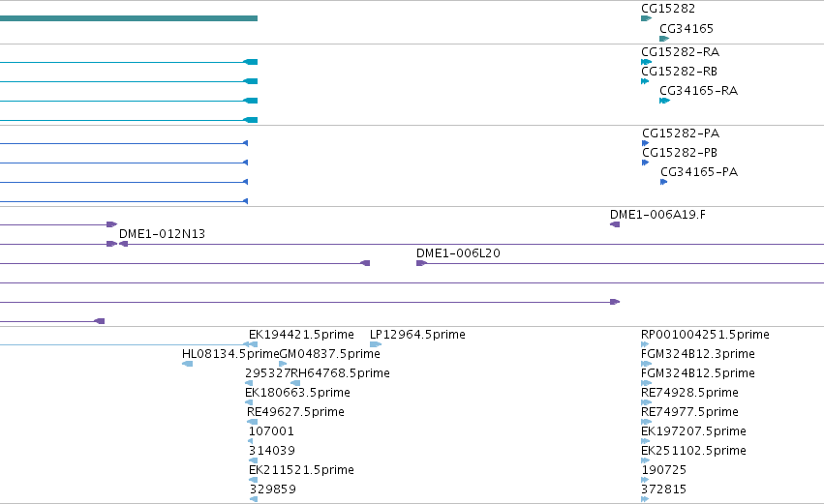Select the 329859 feature label
This screenshot has width=824, height=504.
pyautogui.click(x=272, y=489)
